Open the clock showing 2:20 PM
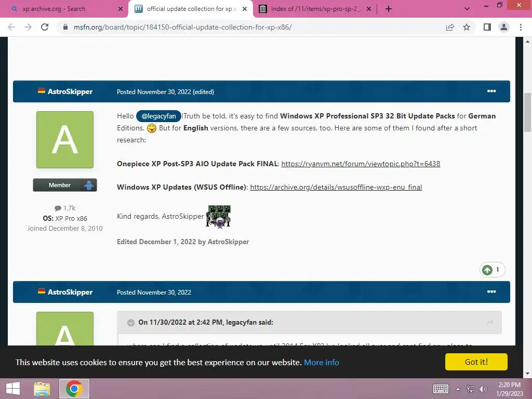The height and width of the screenshot is (399, 532). coord(509,389)
